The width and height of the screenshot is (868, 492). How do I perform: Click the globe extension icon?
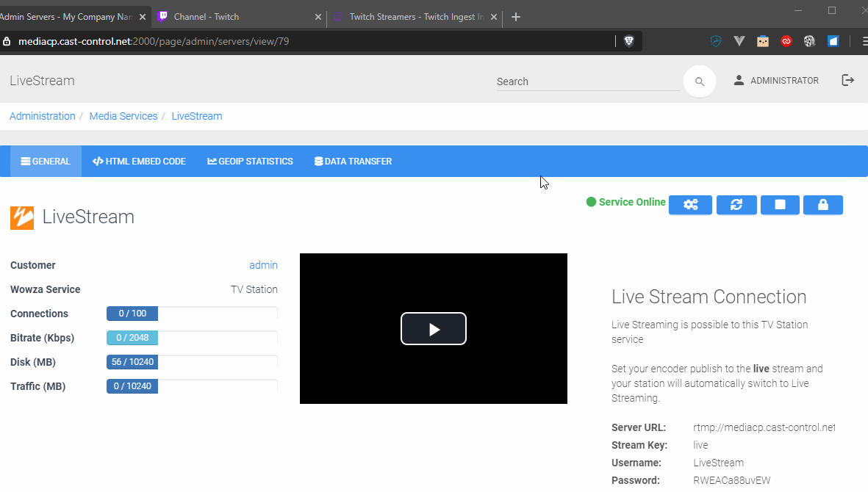pyautogui.click(x=809, y=41)
